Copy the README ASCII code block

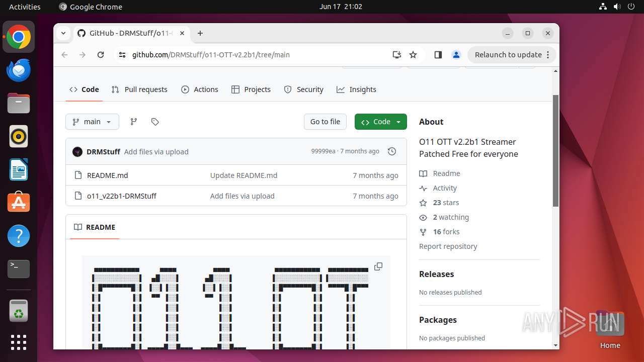[x=378, y=266]
